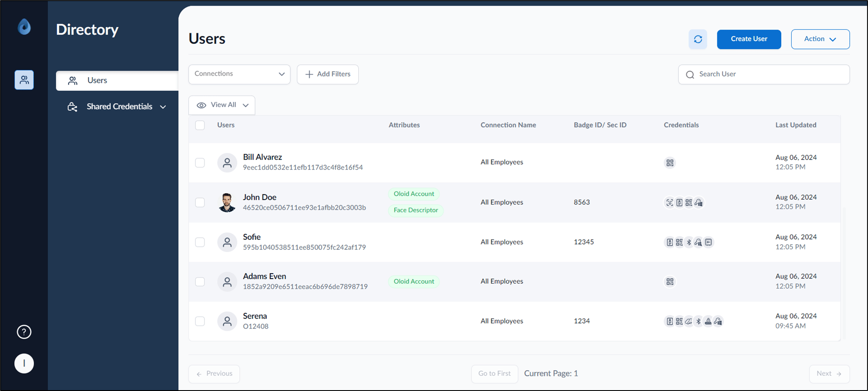Open the help question mark icon
Image resolution: width=868 pixels, height=391 pixels.
point(24,332)
